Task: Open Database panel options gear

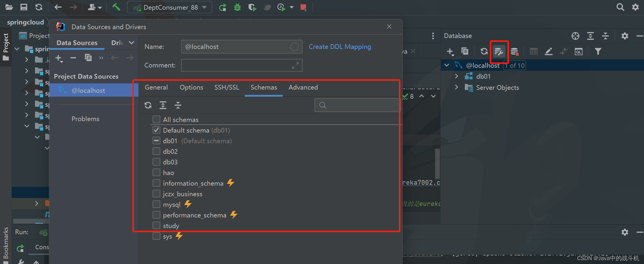Action: point(625,36)
